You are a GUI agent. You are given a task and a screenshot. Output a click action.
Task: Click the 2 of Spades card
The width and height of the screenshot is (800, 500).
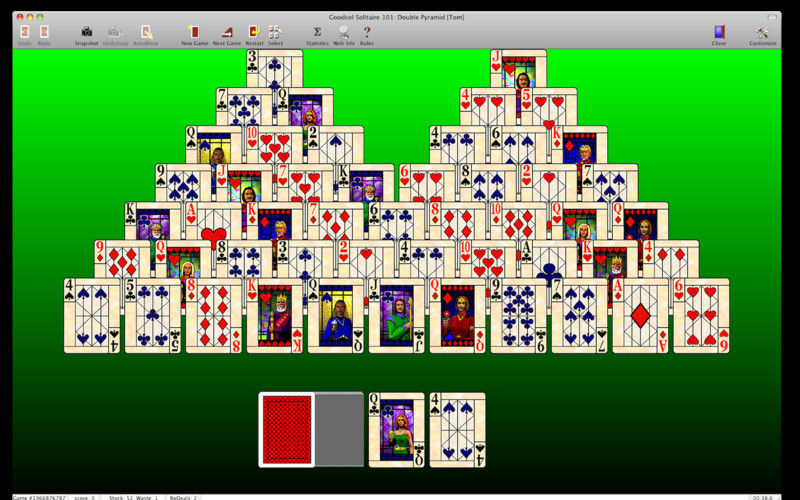[336, 145]
